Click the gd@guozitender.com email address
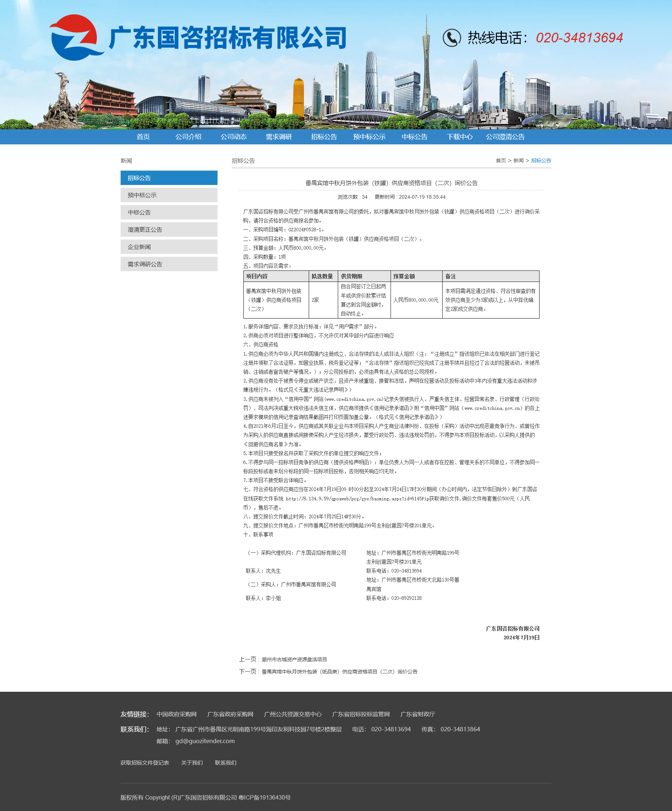 [x=205, y=741]
